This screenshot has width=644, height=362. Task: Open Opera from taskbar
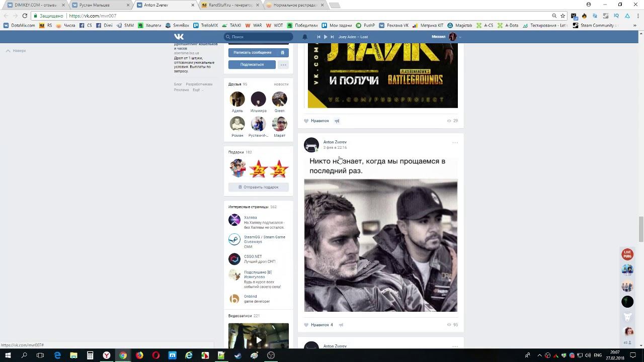coord(156,355)
